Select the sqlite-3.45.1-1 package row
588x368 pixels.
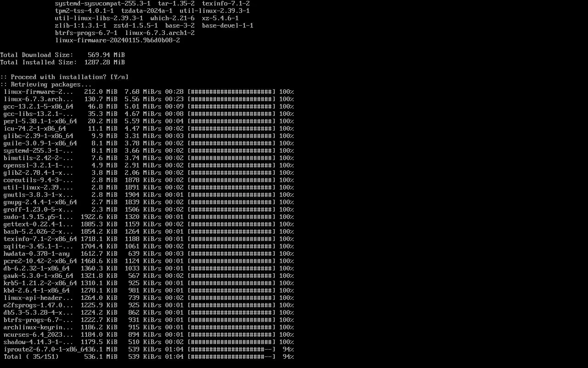149,247
